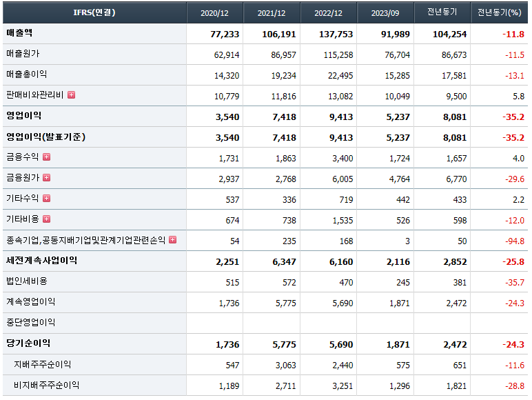Viewport: 532px width, 400px height.
Task: Click 매출액 value 106,191 for 2021/12
Action: pyautogui.click(x=279, y=34)
